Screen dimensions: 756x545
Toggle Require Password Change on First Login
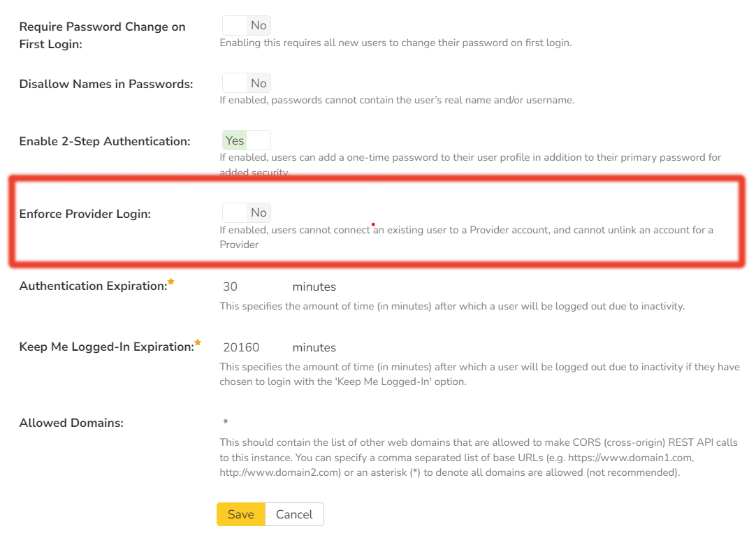[246, 26]
